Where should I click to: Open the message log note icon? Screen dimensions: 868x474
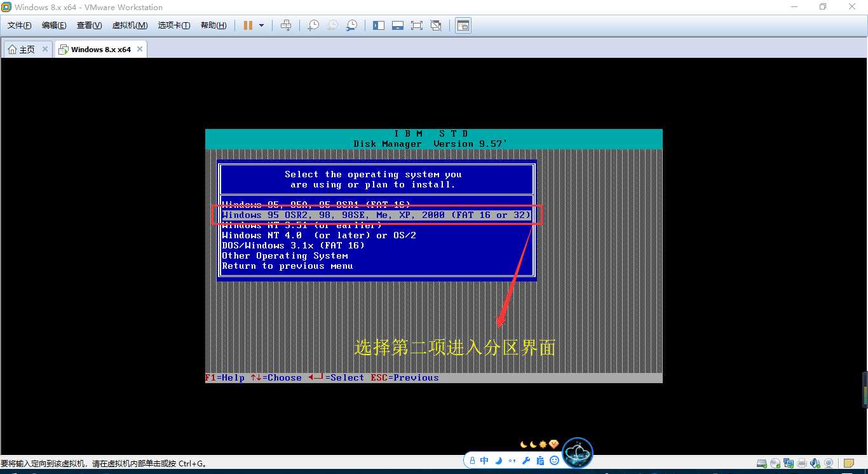pyautogui.click(x=848, y=463)
